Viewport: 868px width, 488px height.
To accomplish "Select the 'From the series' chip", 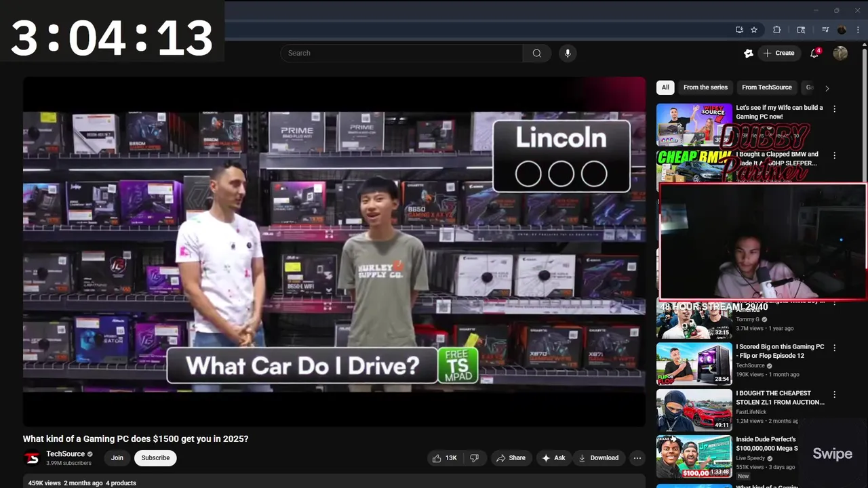I will tap(705, 87).
